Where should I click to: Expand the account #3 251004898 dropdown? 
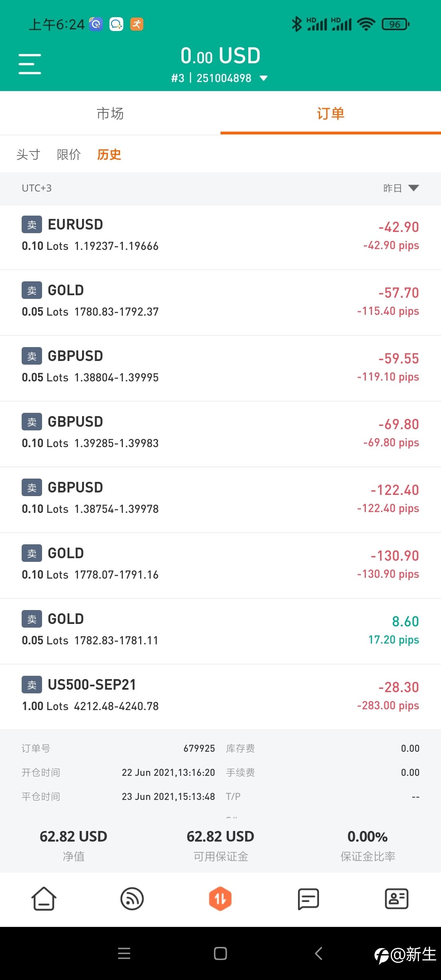coord(220,78)
